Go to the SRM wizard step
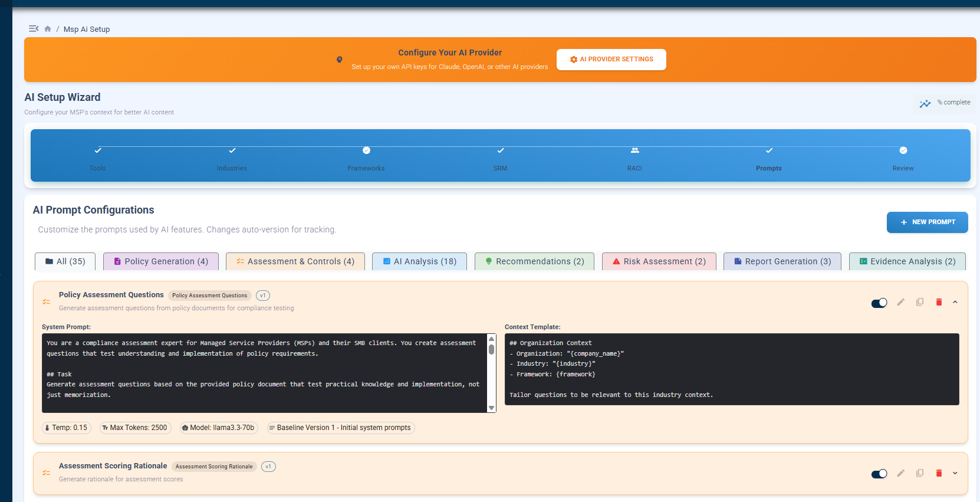The width and height of the screenshot is (980, 502). pos(501,159)
